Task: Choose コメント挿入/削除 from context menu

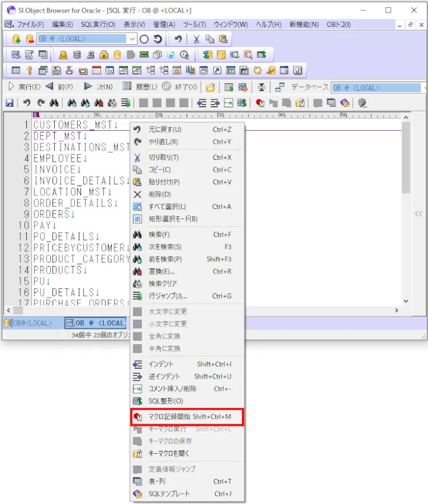Action: click(187, 389)
